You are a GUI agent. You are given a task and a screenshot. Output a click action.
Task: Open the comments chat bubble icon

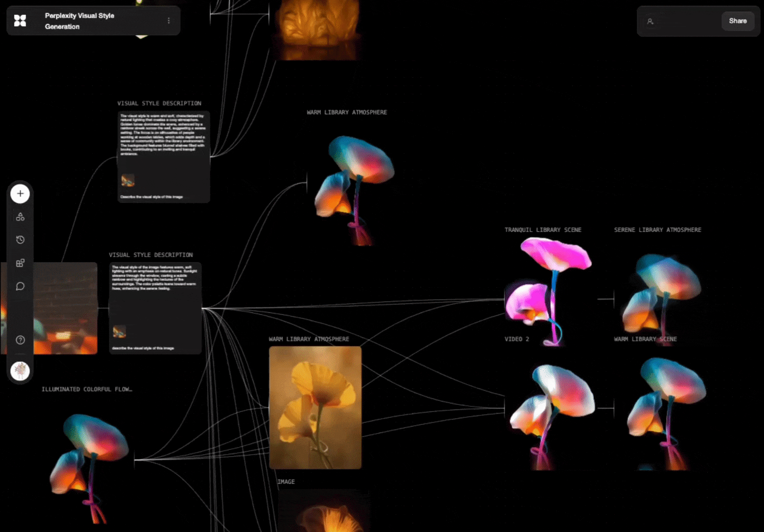click(20, 286)
